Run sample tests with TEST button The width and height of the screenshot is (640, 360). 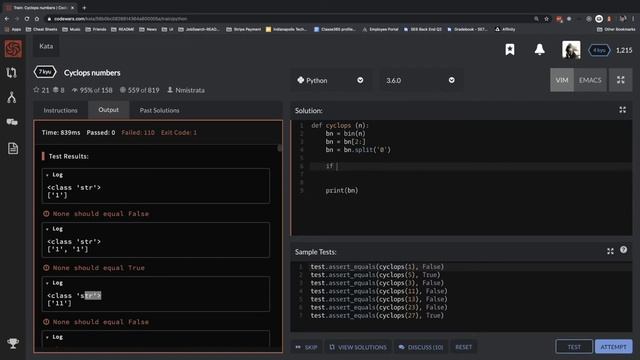(574, 347)
